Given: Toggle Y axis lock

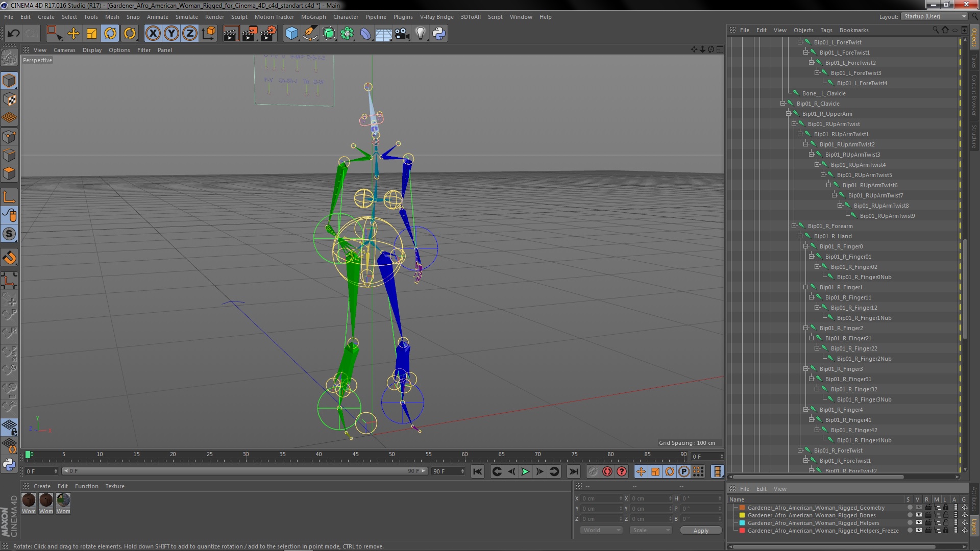Looking at the screenshot, I should [x=171, y=34].
